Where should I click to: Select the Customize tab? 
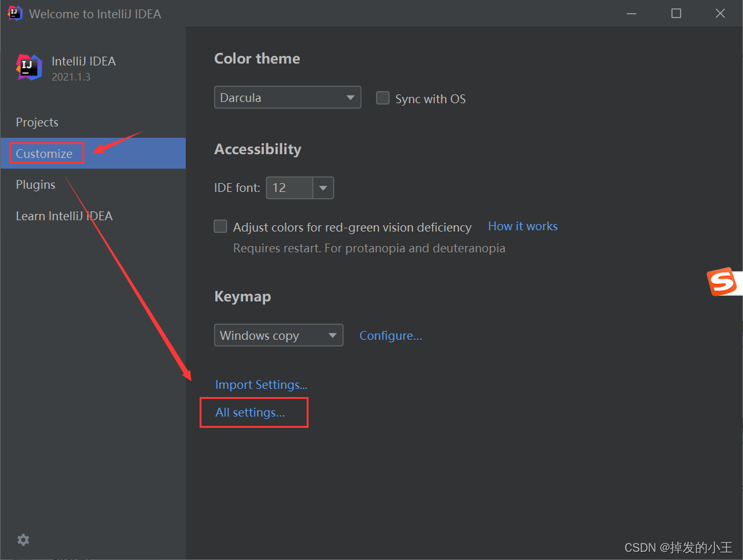point(93,154)
